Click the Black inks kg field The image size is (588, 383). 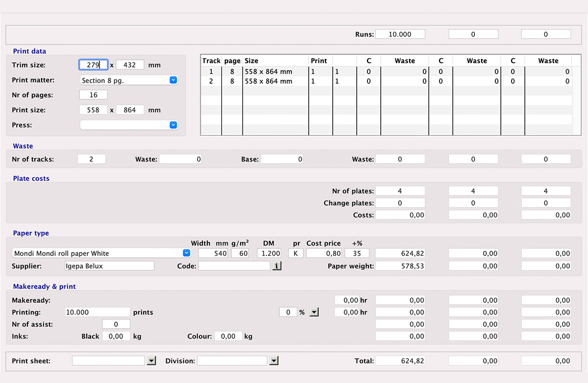[116, 336]
